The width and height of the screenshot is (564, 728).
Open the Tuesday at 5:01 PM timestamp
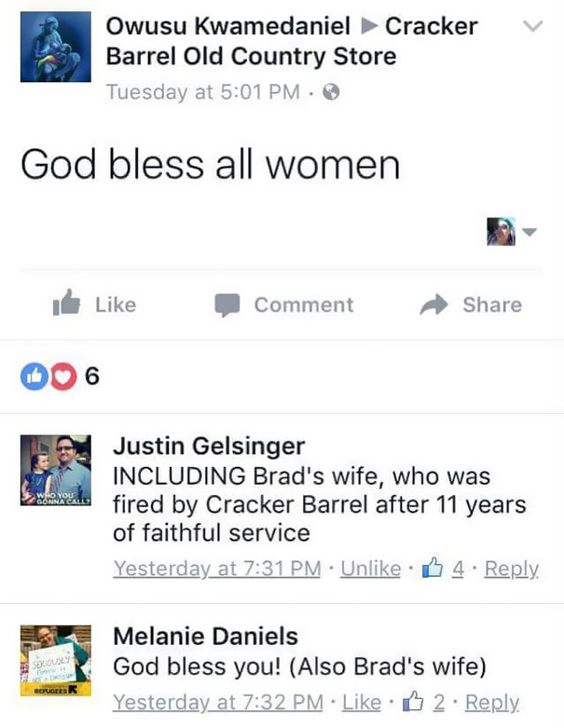[x=202, y=91]
